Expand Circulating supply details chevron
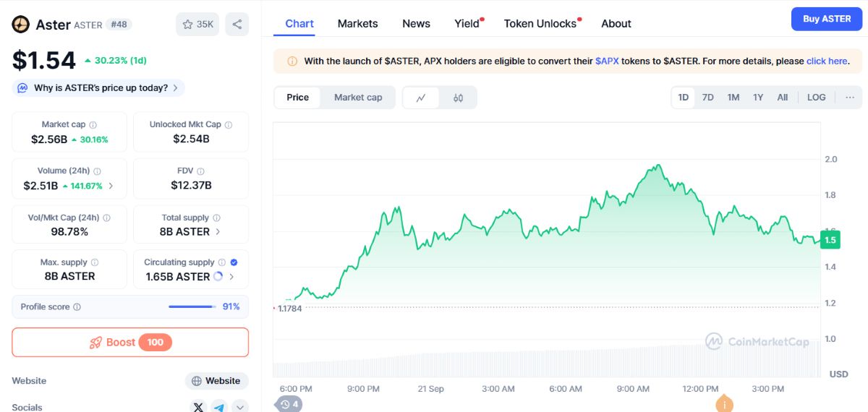The height and width of the screenshot is (412, 868). coord(231,276)
